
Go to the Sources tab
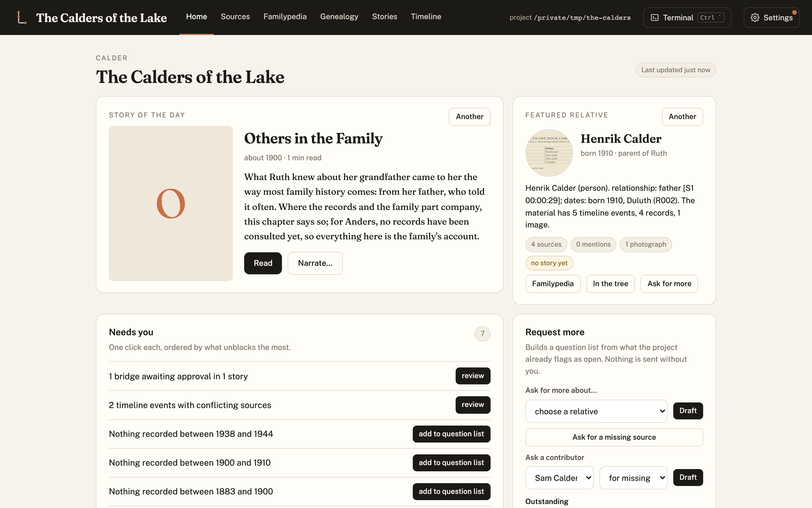(235, 16)
